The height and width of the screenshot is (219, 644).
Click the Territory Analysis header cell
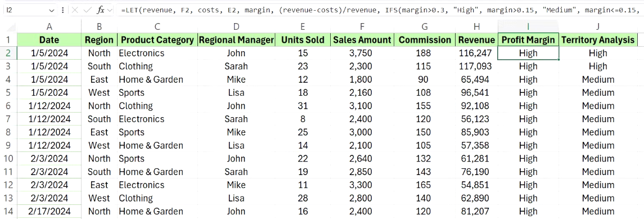(597, 40)
